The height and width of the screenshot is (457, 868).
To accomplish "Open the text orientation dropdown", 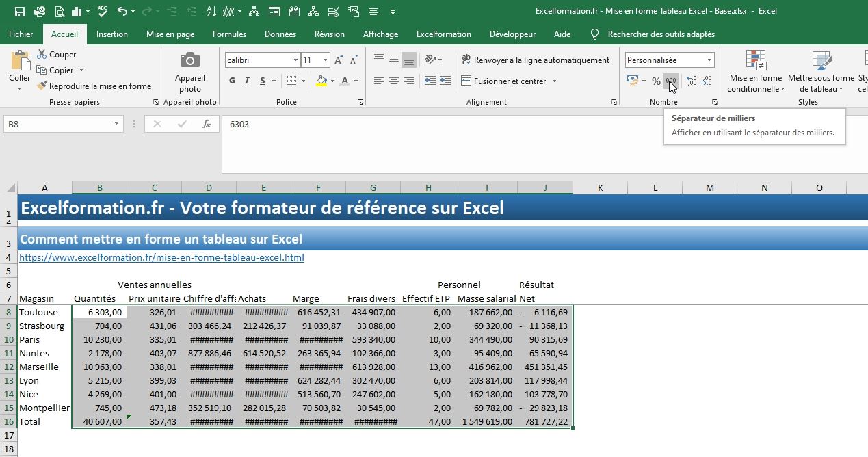I will point(432,60).
